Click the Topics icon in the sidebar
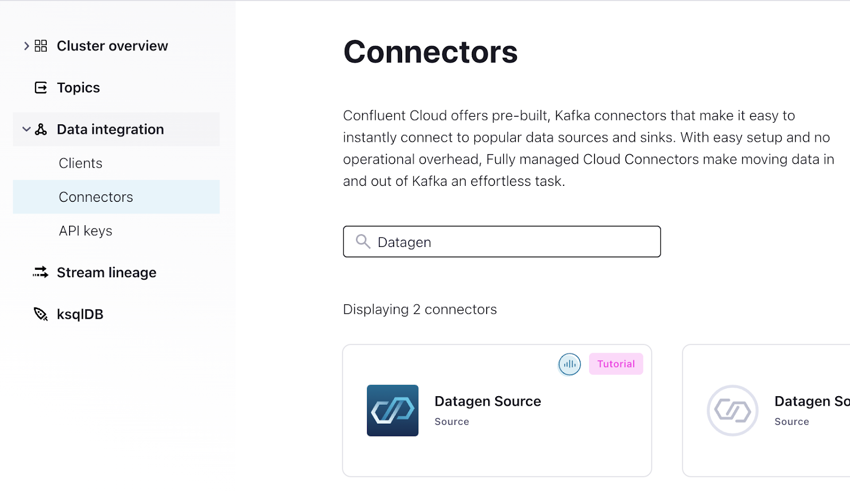Screen dimensions: 850x504 41,88
